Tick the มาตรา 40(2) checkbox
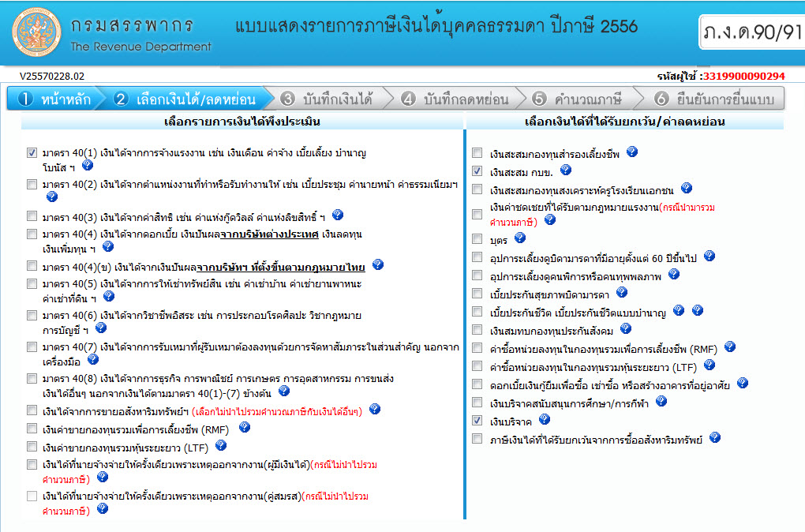Screen dimensions: 805x532 point(32,184)
